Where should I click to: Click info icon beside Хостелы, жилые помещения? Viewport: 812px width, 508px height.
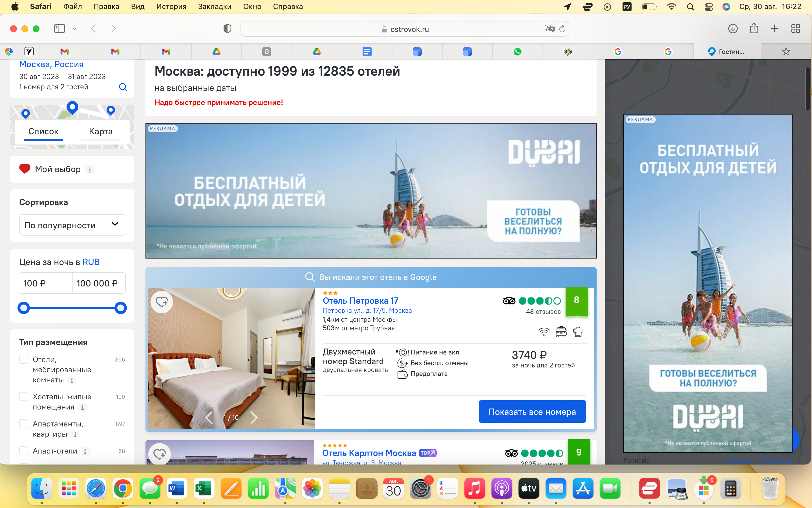[x=83, y=407]
